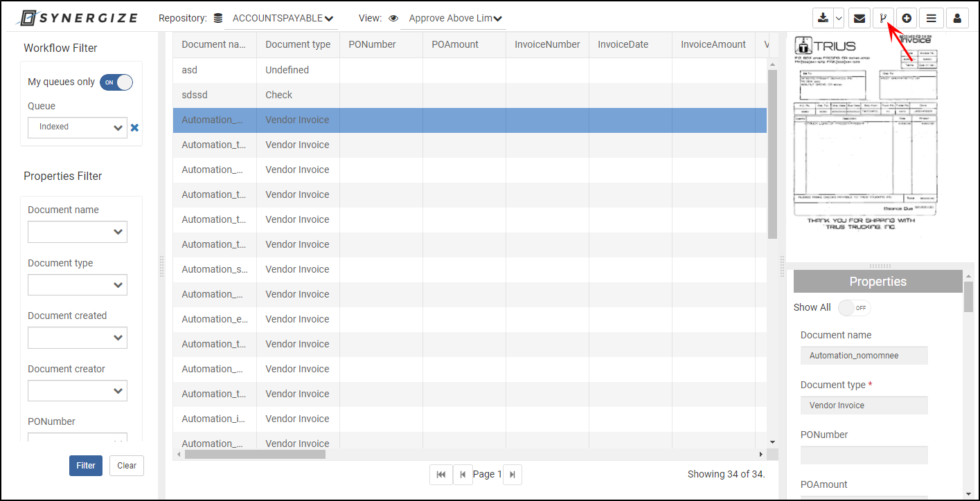Screen dimensions: 980x501
Task: Open the Document type filter dropdown
Action: (78, 285)
